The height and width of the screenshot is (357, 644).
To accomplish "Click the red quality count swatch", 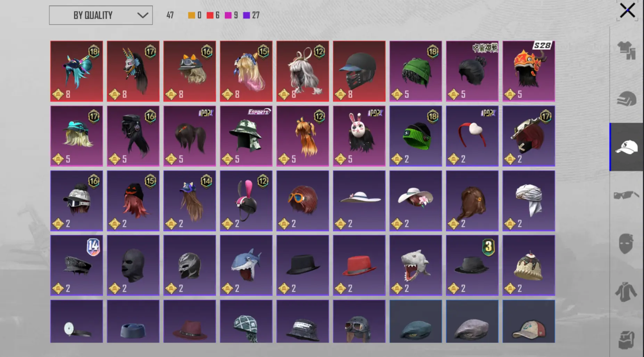I will pyautogui.click(x=210, y=15).
